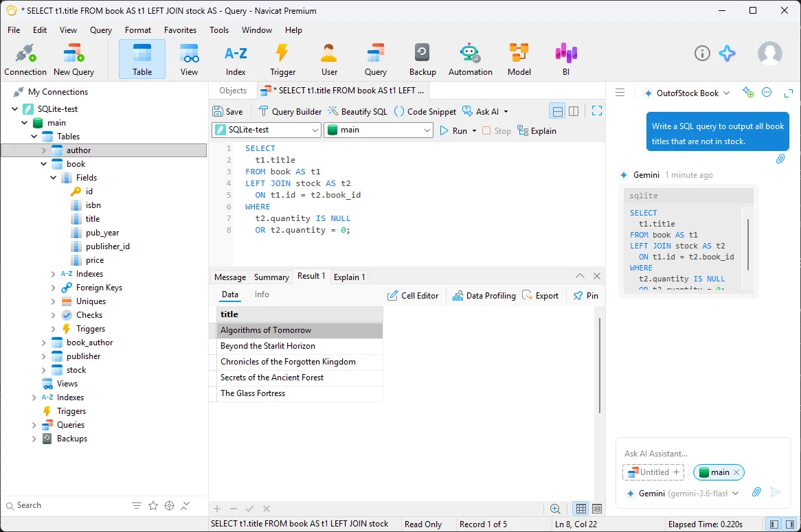Open the Automation robot icon

[470, 60]
